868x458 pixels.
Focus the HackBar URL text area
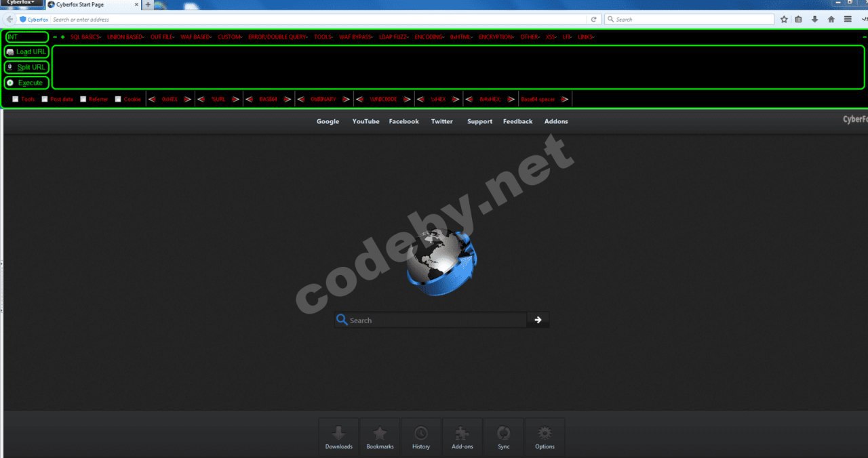coord(458,67)
